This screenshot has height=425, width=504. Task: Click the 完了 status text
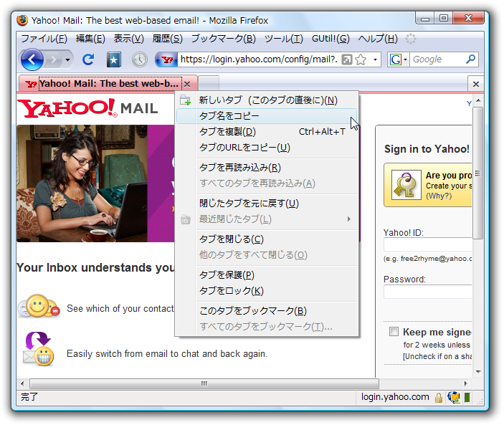pyautogui.click(x=29, y=397)
